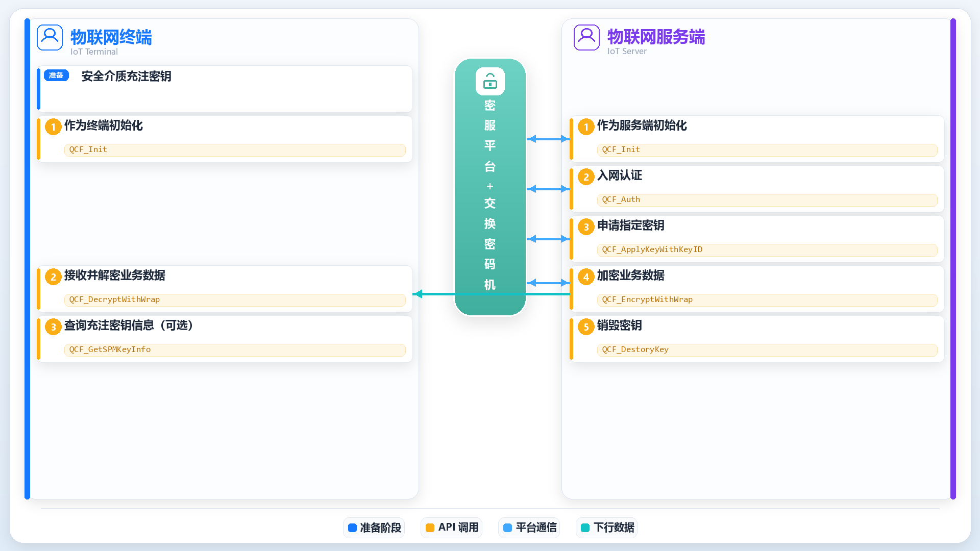The image size is (980, 551).
Task: Click the QCF_Auth code field
Action: tap(767, 199)
